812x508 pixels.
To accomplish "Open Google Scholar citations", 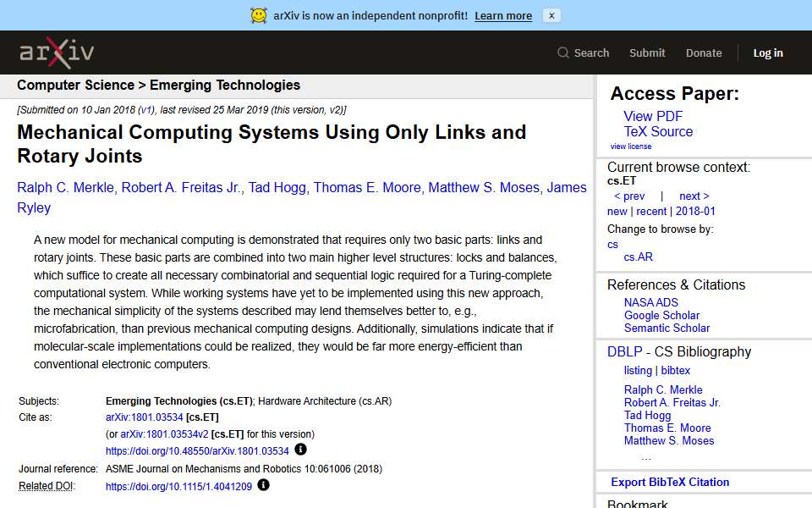I will [661, 315].
